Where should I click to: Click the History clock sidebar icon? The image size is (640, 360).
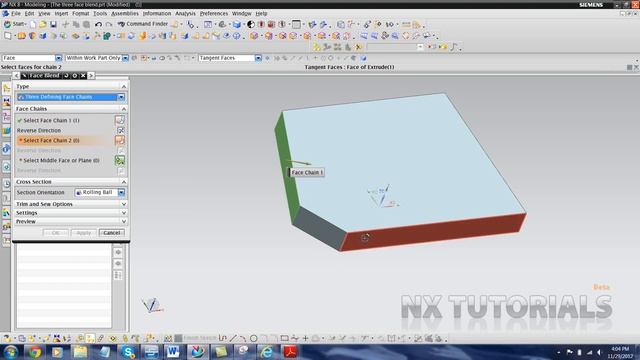coord(6,184)
